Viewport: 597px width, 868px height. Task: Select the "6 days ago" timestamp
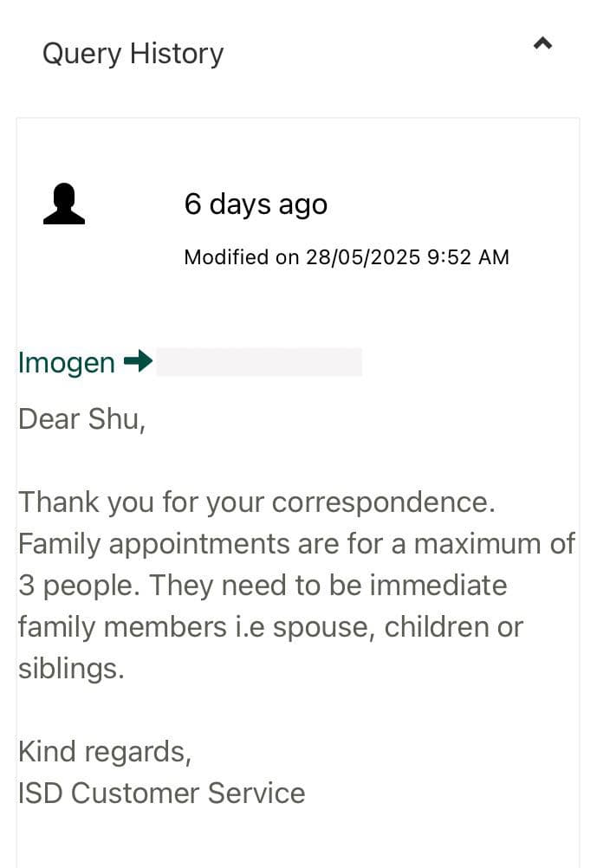point(256,204)
